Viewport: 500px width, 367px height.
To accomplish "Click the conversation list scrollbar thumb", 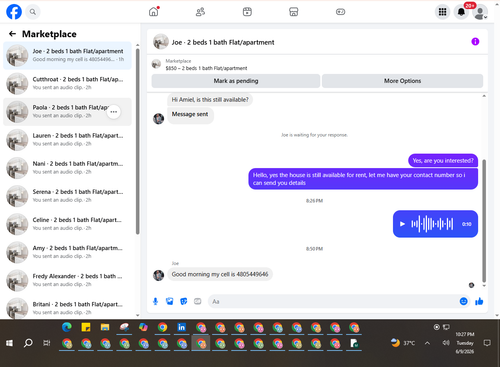I will tap(138, 142).
